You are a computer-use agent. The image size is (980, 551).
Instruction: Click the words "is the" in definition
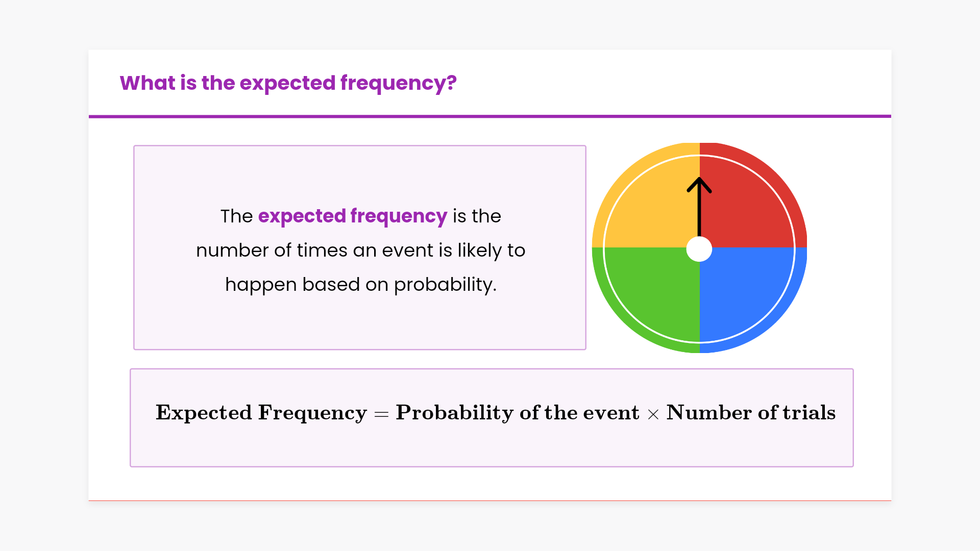coord(477,216)
